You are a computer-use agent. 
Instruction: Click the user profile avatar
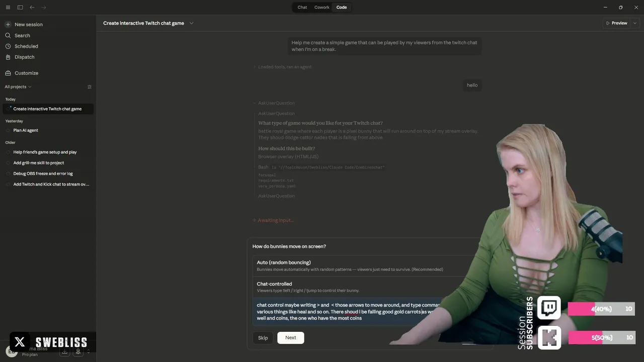point(11,351)
